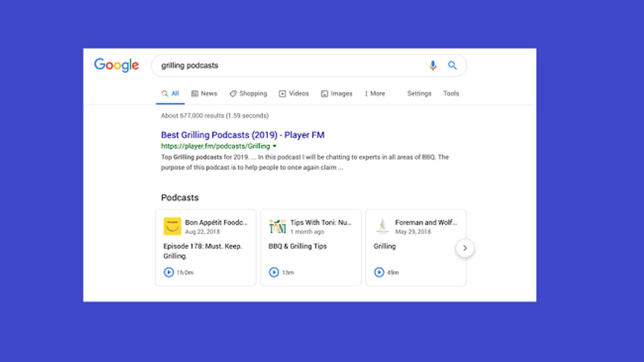Click the Bon Appétit Foodcast thumbnail
This screenshot has height=362, width=644.
pyautogui.click(x=172, y=226)
